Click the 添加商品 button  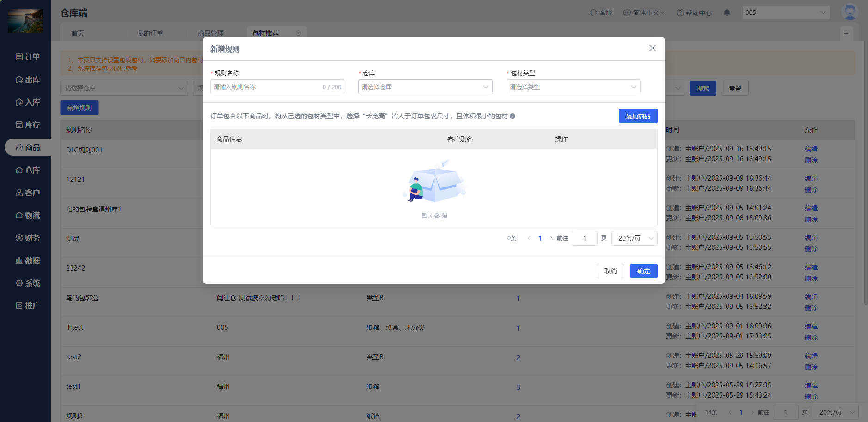(x=637, y=116)
